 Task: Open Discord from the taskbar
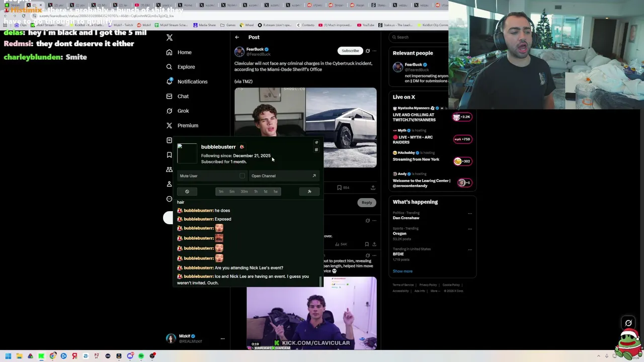[130, 356]
